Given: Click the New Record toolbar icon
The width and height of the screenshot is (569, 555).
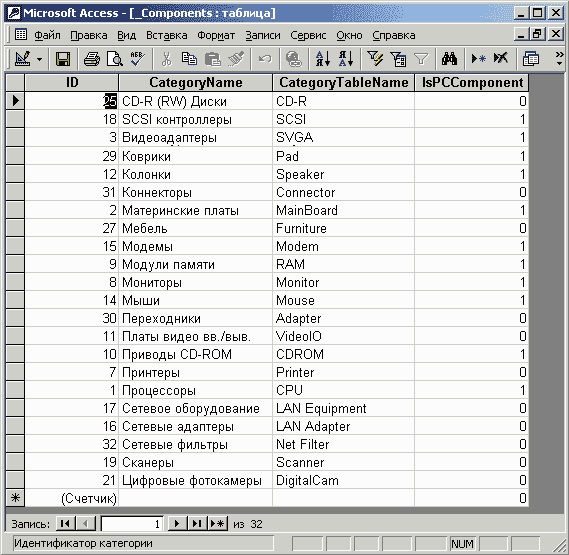Looking at the screenshot, I should pos(478,59).
